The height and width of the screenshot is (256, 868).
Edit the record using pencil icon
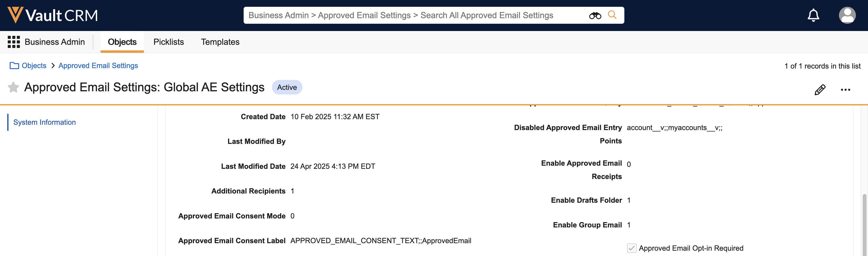point(820,90)
